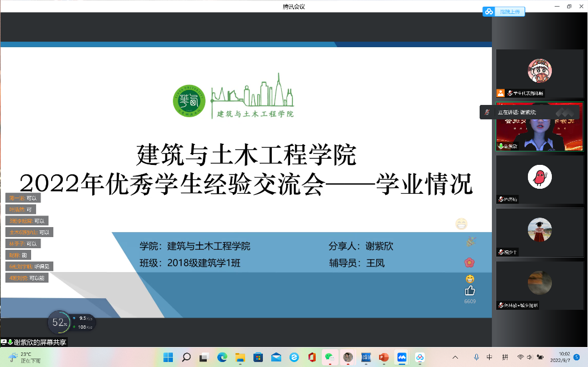Viewport: 588px width, 367px height.
Task: Select the 祝少十 participant tile
Action: pyautogui.click(x=539, y=232)
